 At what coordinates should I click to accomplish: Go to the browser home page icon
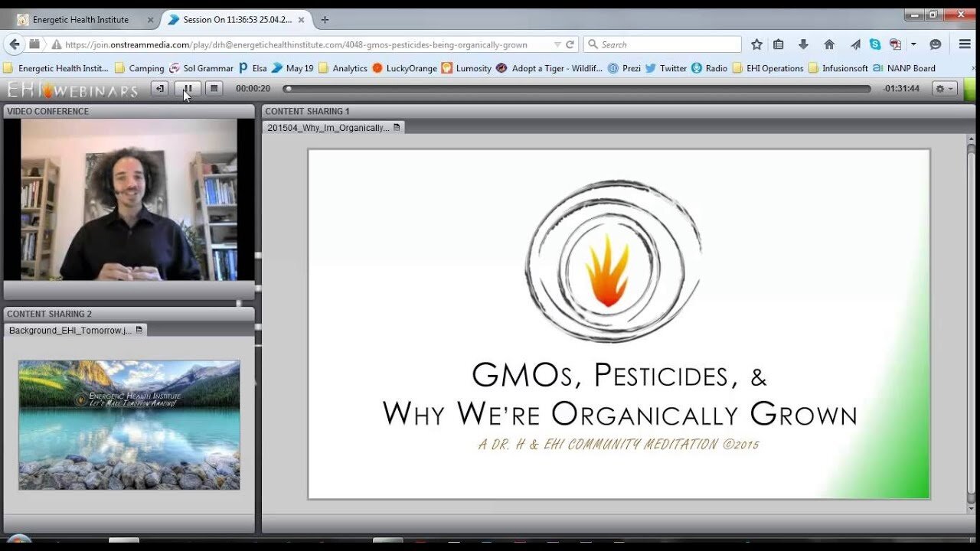click(829, 44)
